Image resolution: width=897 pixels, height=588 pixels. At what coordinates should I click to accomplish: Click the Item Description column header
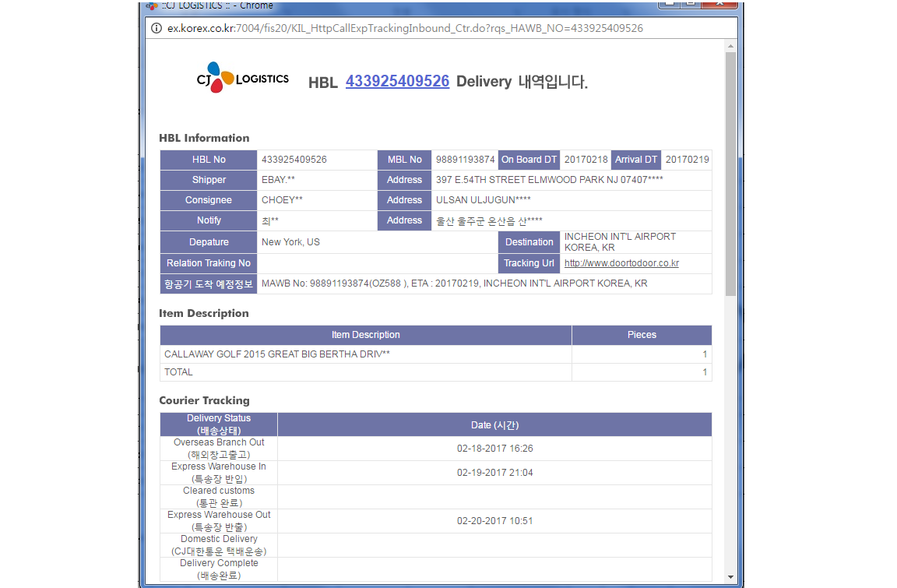365,335
